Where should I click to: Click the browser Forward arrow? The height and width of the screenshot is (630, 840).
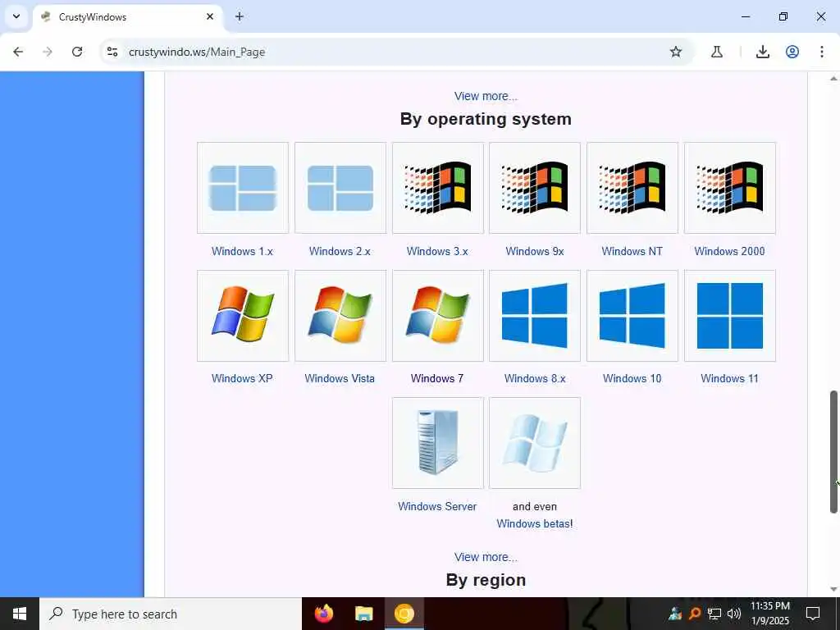(x=48, y=52)
